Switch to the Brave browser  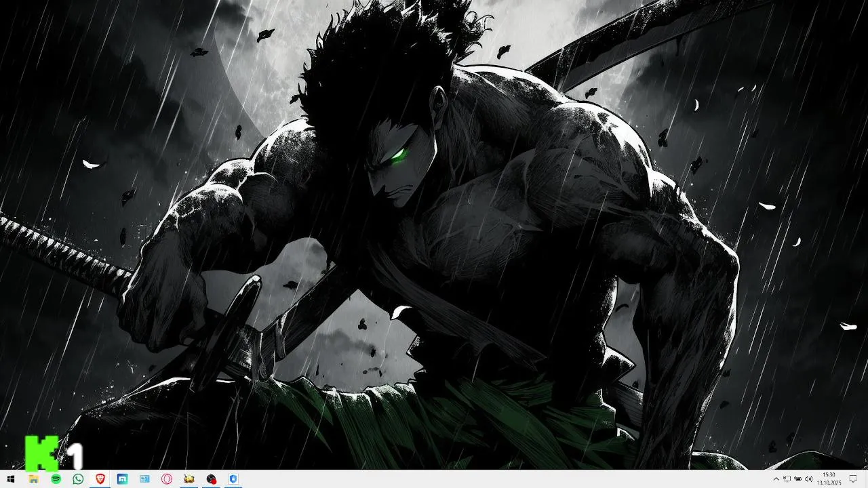pos(100,479)
